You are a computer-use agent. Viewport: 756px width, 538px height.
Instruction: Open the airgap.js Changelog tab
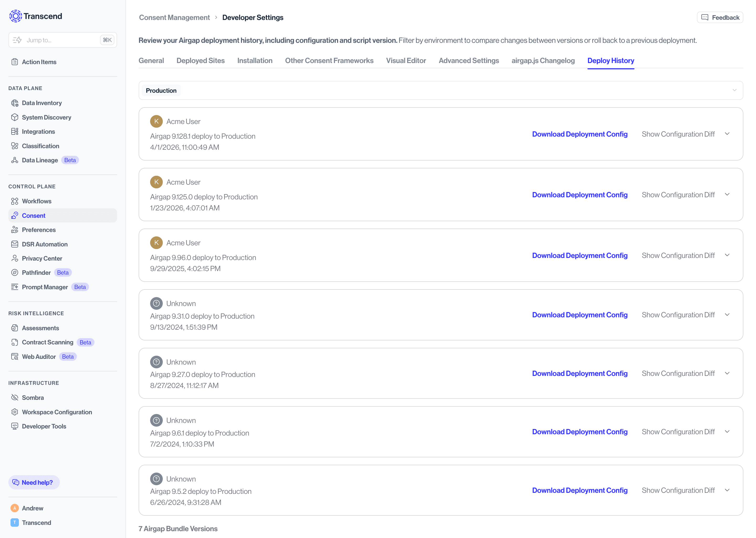(x=543, y=61)
